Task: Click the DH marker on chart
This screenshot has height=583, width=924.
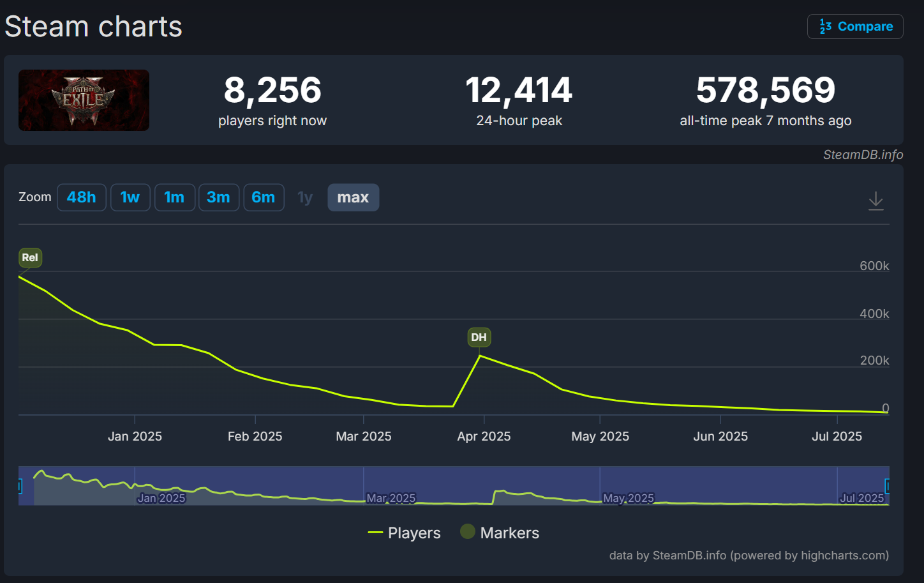Action: click(479, 337)
